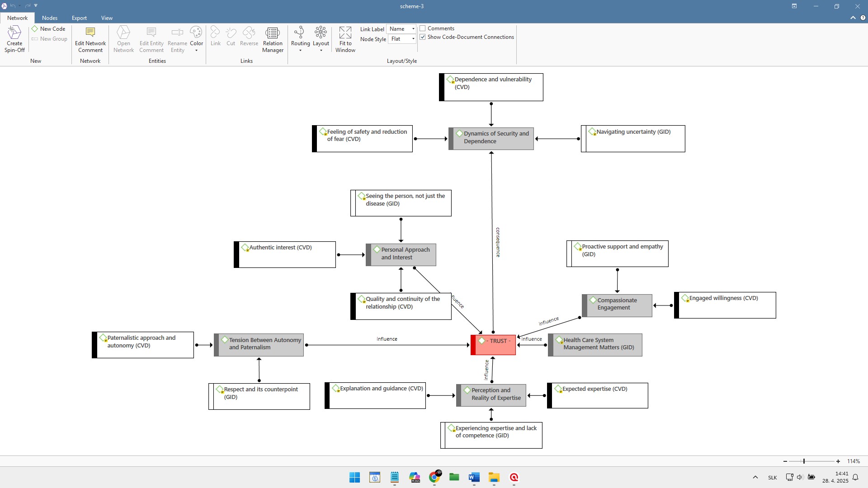Screen dimensions: 868x488
Task: Open Windows Start menu
Action: pyautogui.click(x=354, y=477)
